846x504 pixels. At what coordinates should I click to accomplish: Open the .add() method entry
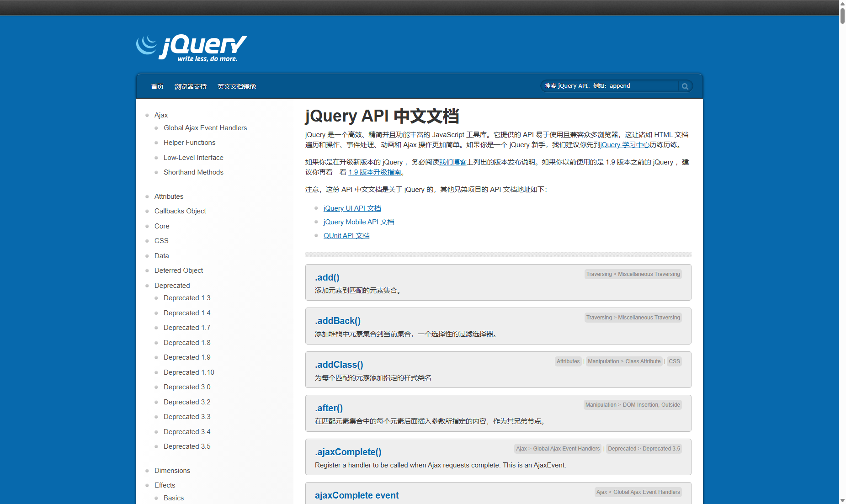click(327, 277)
